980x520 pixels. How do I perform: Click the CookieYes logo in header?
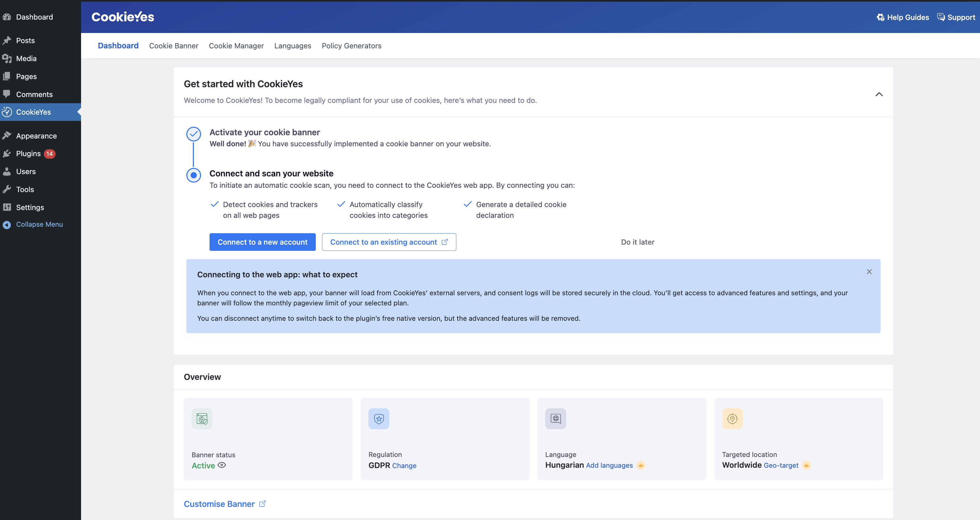[x=123, y=17]
